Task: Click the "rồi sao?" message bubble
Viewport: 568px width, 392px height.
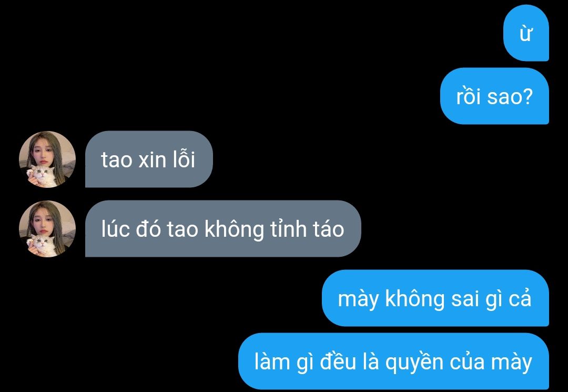Action: (x=494, y=96)
